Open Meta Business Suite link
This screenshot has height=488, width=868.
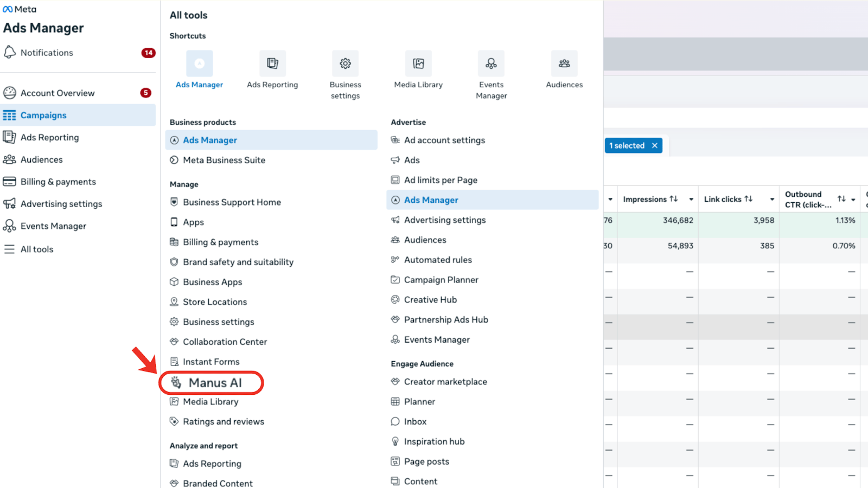point(224,160)
